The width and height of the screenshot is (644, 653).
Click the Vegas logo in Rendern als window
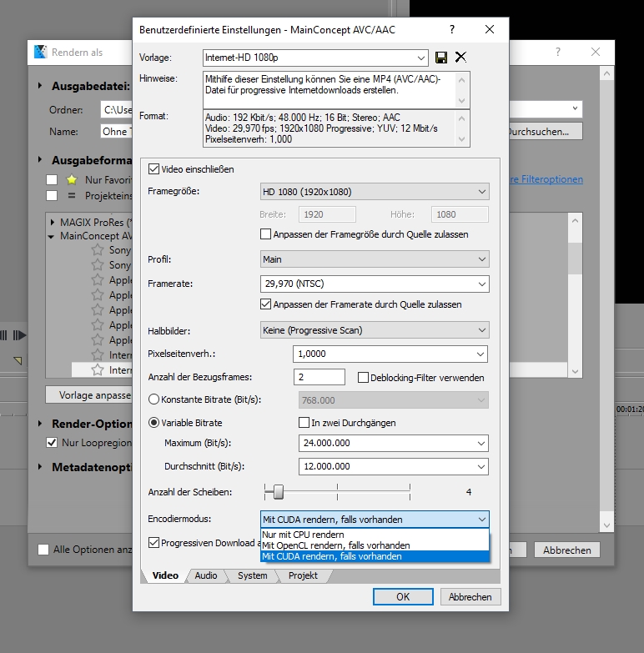coord(40,52)
